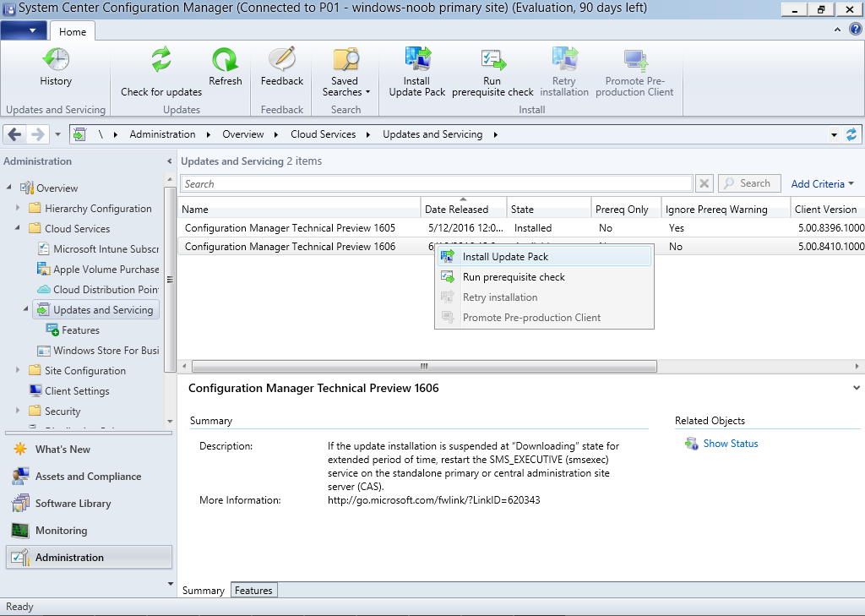Screen dimensions: 865x616
Task: Select Client Settings tree item
Action: pyautogui.click(x=69, y=390)
